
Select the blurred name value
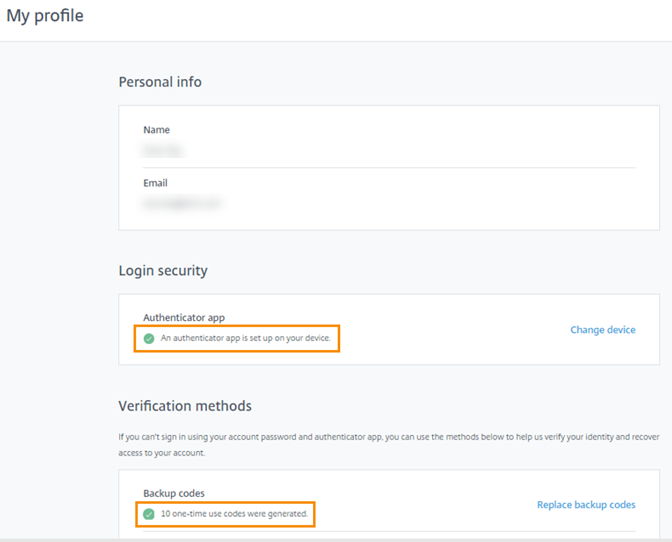tap(166, 150)
